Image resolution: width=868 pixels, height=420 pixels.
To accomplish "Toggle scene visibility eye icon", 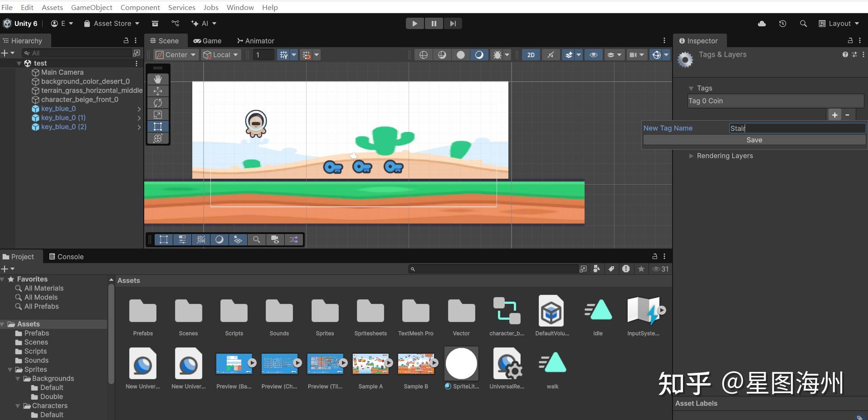I will (x=593, y=55).
